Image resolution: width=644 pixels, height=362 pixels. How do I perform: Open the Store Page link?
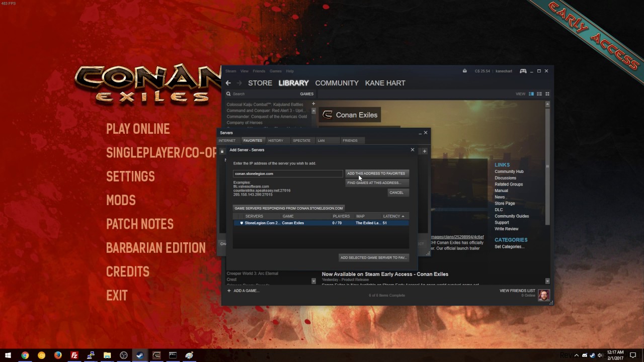(x=505, y=204)
